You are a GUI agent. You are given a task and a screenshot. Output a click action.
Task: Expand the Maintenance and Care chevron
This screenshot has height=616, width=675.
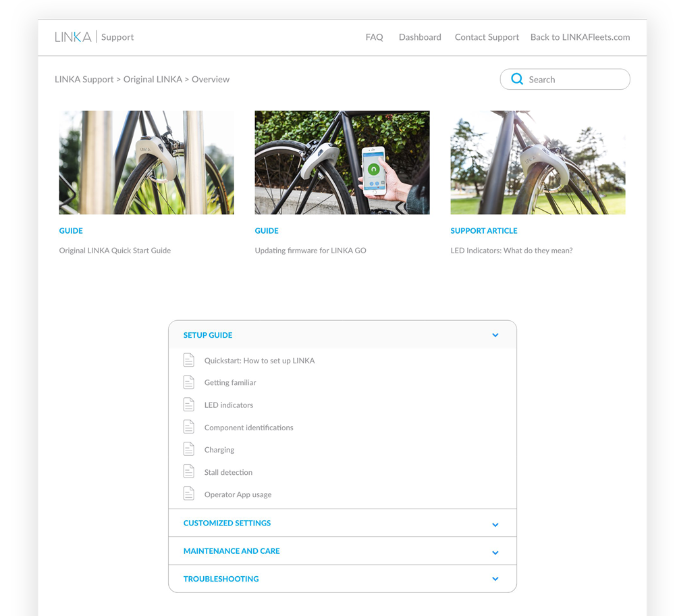point(495,553)
